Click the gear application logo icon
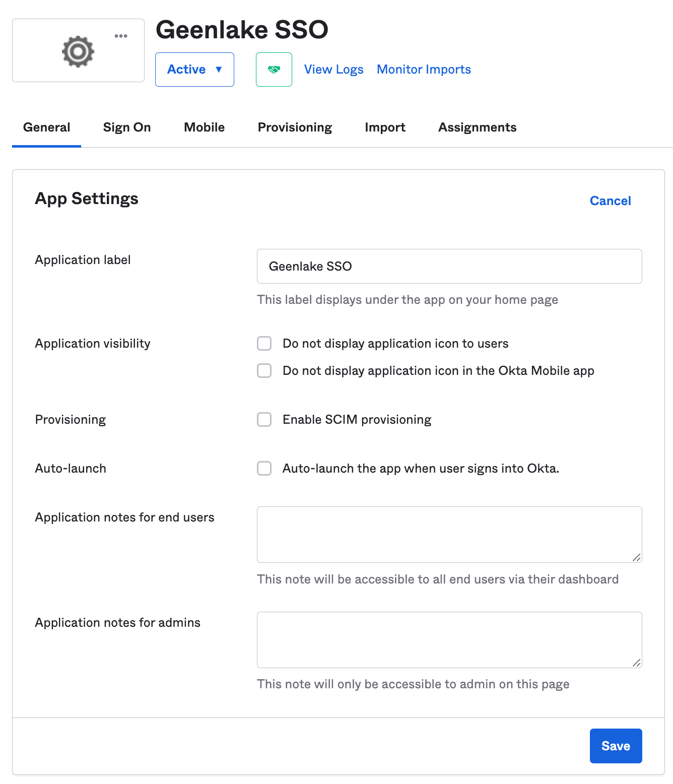The height and width of the screenshot is (784, 673). [78, 51]
